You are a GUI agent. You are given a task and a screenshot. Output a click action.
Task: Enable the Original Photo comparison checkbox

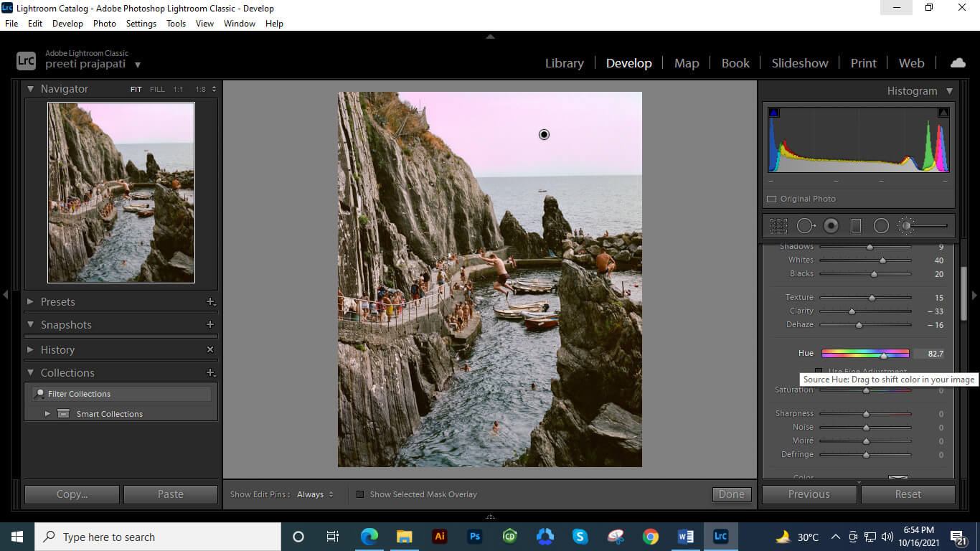(772, 199)
